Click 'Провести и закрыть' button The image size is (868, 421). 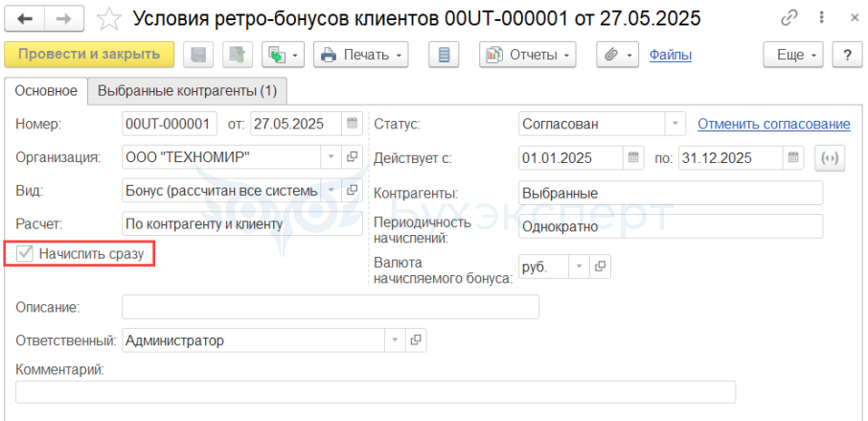(x=89, y=55)
